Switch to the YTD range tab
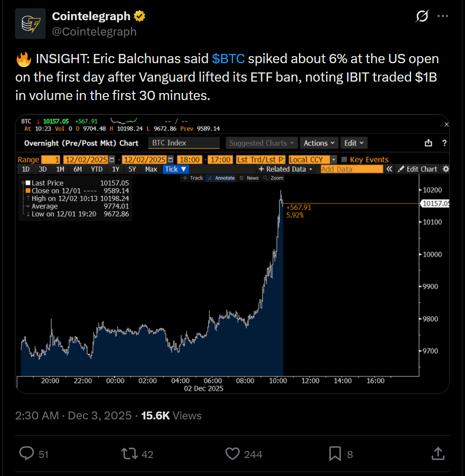465x476 pixels. (96, 169)
